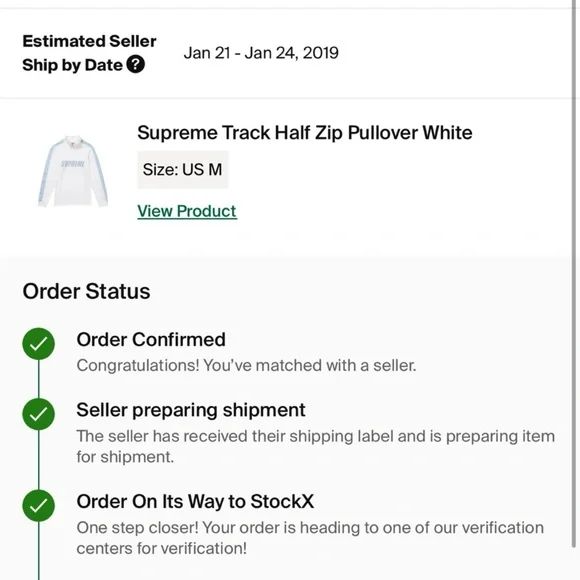Click the Order Confirmed step title
Image resolution: width=580 pixels, height=580 pixels.
[x=151, y=339]
